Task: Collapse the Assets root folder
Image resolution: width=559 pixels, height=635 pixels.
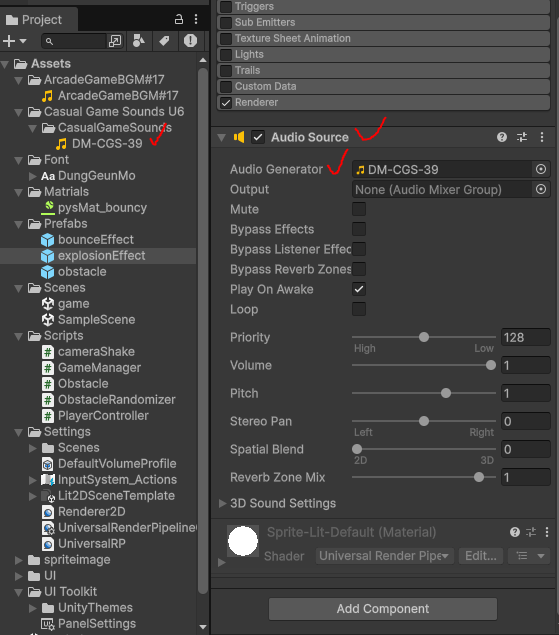Action: tap(5, 64)
